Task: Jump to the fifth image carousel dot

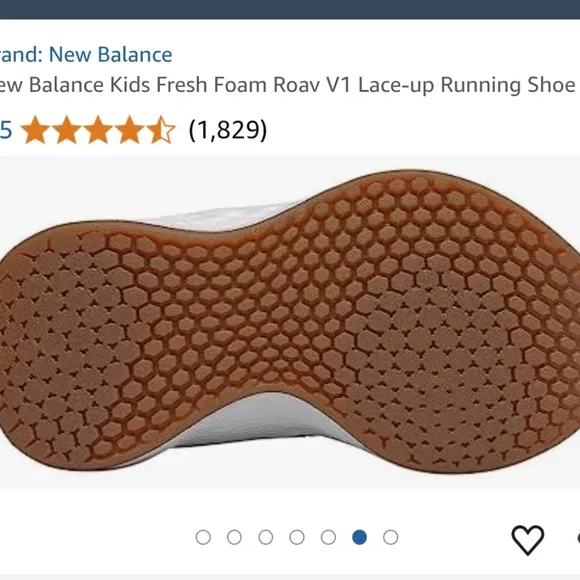Action: pos(328,537)
